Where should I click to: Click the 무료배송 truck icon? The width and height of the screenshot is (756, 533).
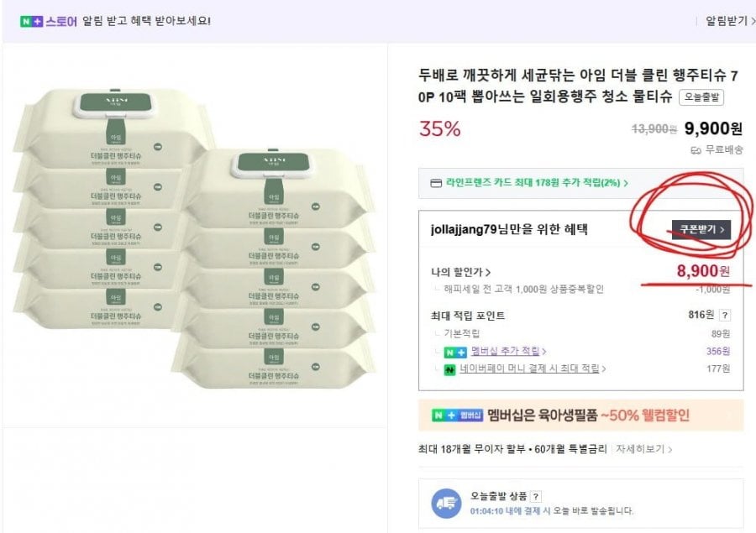(x=696, y=150)
